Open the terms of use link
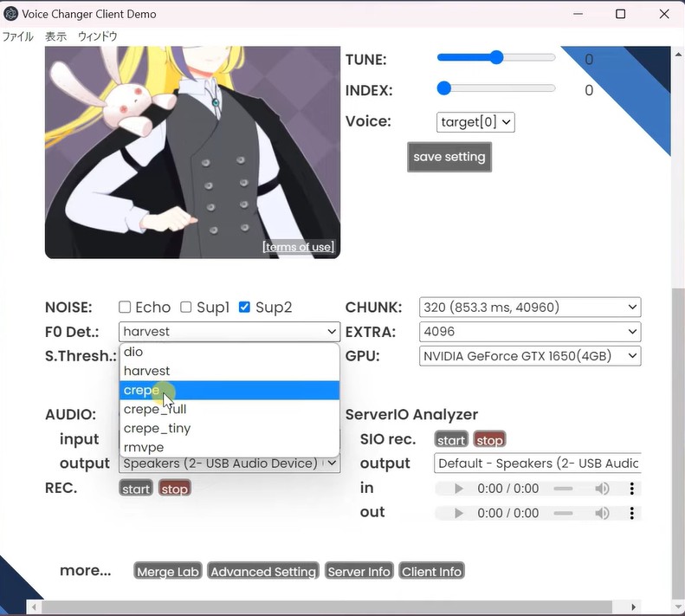The height and width of the screenshot is (616, 685). click(298, 247)
